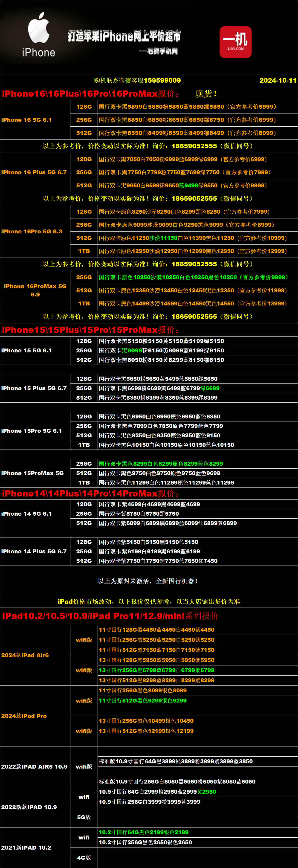Click the iPhone 16Pro 5G 6.3 label
Image resolution: width=298 pixels, height=868 pixels.
pos(32,232)
